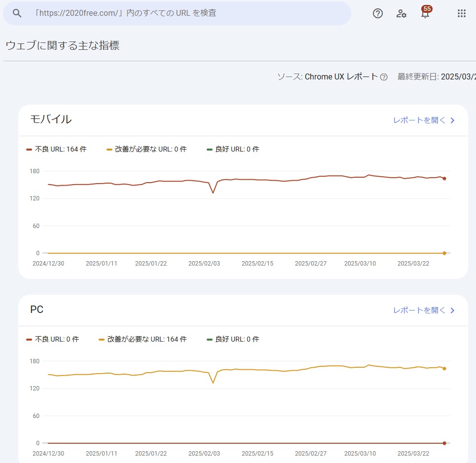Click 2025/01/11 axis label in PC chart
The width and height of the screenshot is (476, 463).
[x=102, y=453]
